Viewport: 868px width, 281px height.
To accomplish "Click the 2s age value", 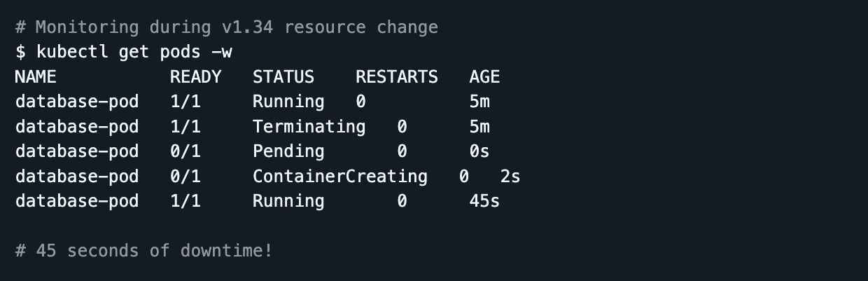I will tap(510, 177).
